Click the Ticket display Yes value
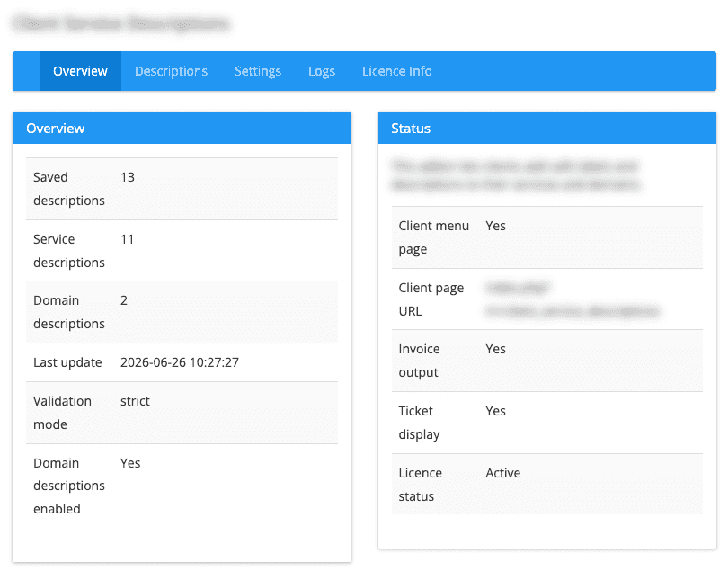This screenshot has width=728, height=571. [x=495, y=411]
